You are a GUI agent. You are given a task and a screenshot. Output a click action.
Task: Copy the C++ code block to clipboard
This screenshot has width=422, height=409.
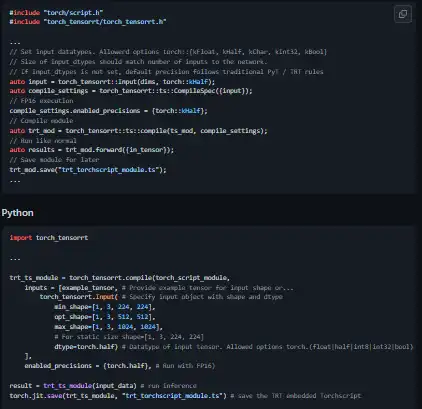click(x=403, y=14)
